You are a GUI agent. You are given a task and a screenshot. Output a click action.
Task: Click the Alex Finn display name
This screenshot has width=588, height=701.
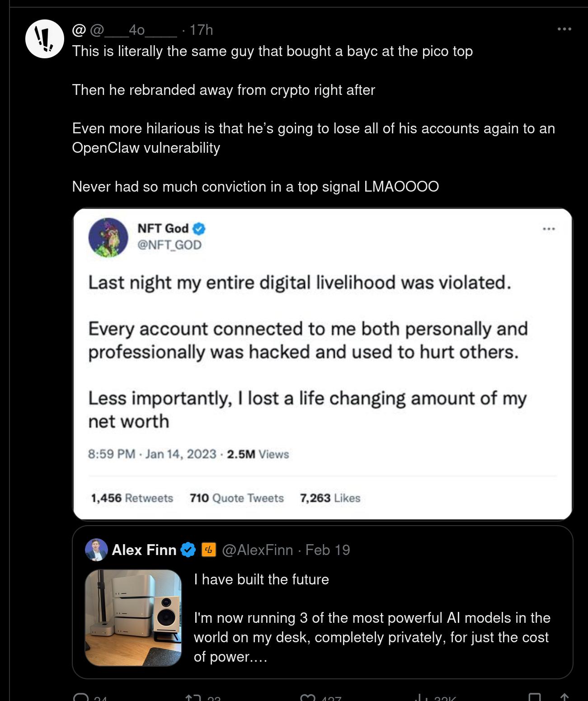[144, 550]
